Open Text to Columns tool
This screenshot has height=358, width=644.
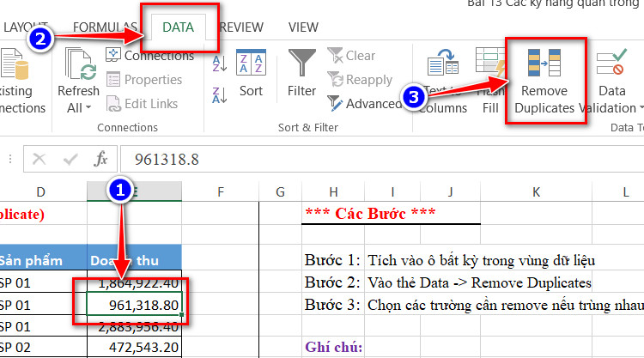pos(443,62)
